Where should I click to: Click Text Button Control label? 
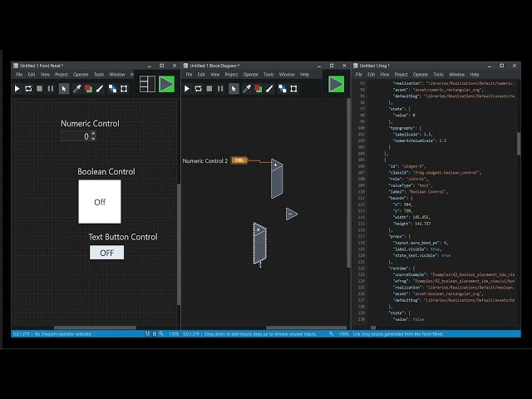click(x=123, y=237)
